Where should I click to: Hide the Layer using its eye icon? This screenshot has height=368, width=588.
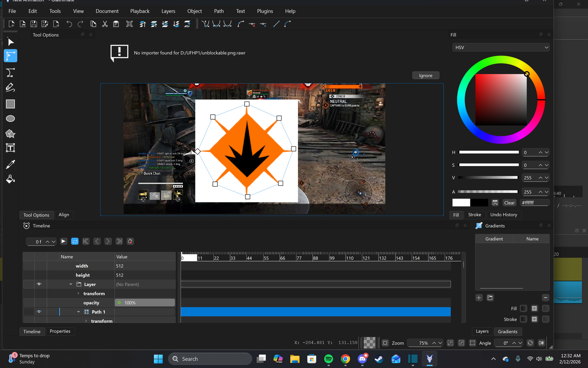[39, 284]
